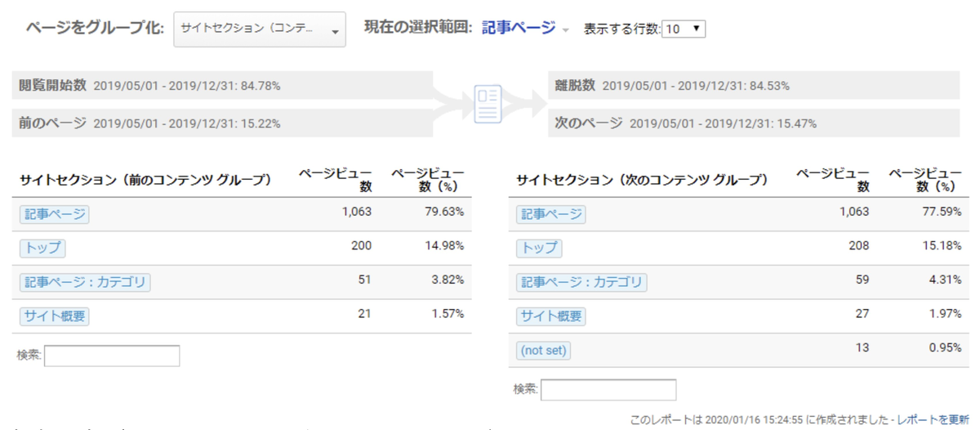This screenshot has width=980, height=430.
Task: Click the 閲覧開始数 84.78% bar
Action: click(x=222, y=86)
